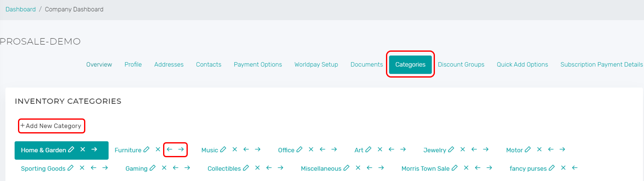Move Sporting Goods category right
This screenshot has width=644, height=181.
(x=105, y=168)
